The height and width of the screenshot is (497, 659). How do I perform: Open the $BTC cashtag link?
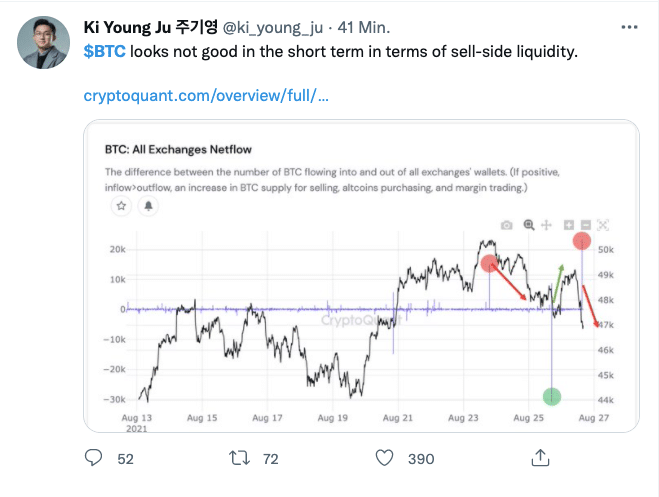tap(105, 50)
